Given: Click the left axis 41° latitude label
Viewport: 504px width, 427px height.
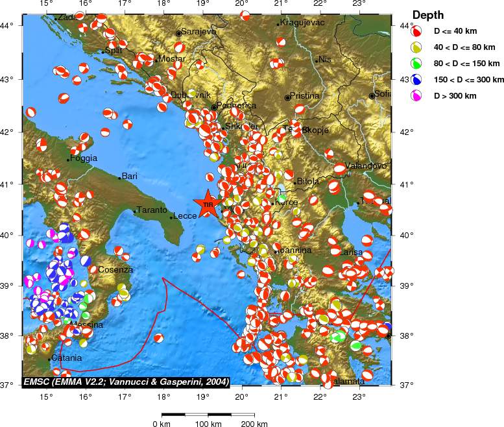Looking at the screenshot, I should coord(6,184).
